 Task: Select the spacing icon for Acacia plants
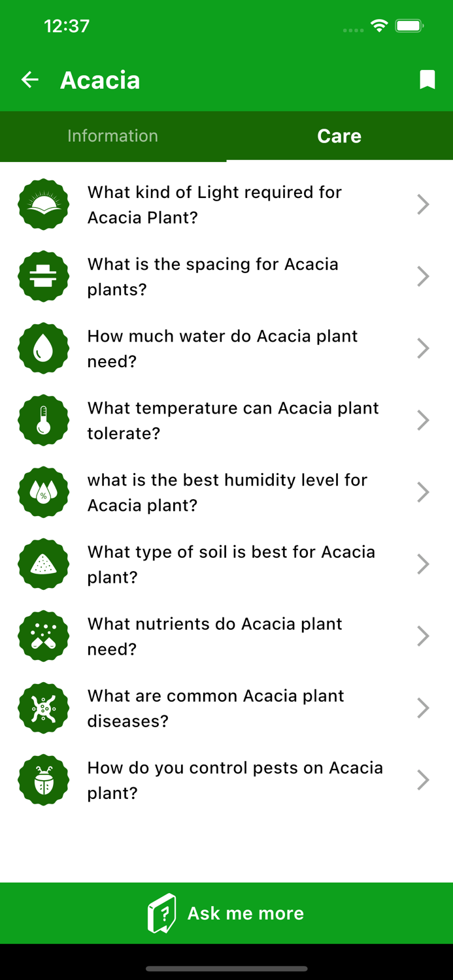click(x=43, y=276)
